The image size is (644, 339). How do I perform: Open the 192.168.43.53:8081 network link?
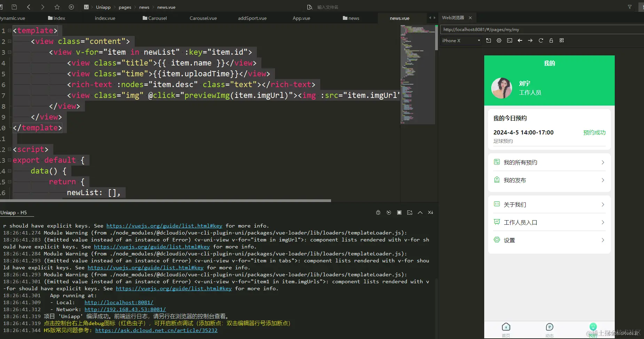click(125, 309)
